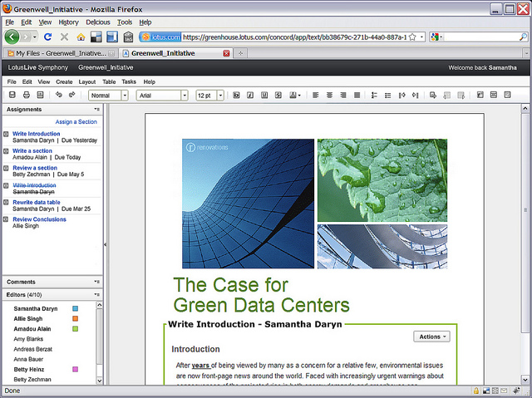This screenshot has width=532, height=398.
Task: Open Review a section assignment link
Action: coord(35,168)
